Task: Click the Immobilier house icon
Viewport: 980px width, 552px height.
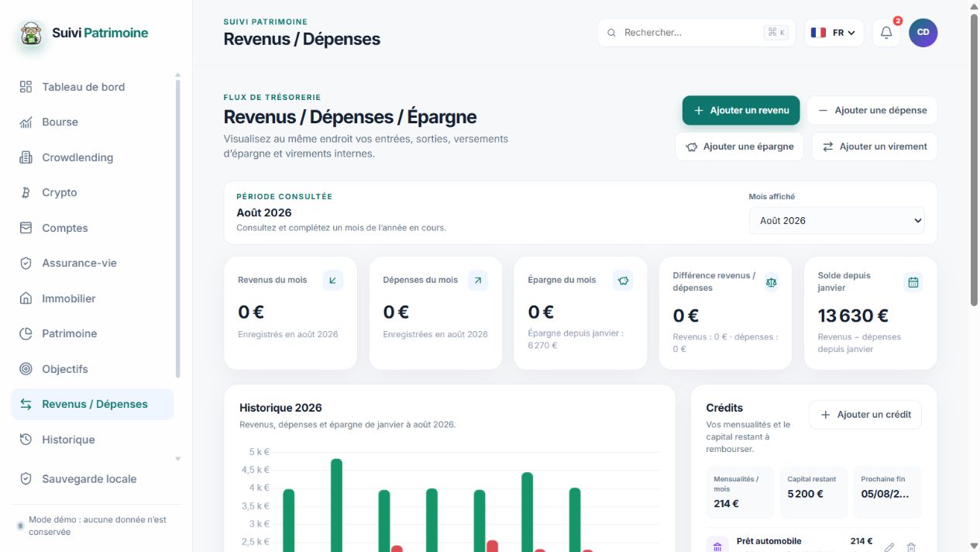Action: click(26, 298)
